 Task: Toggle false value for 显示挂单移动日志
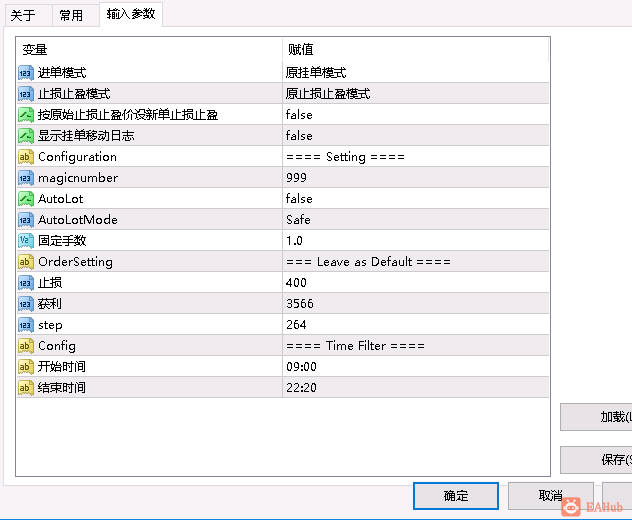(416, 136)
